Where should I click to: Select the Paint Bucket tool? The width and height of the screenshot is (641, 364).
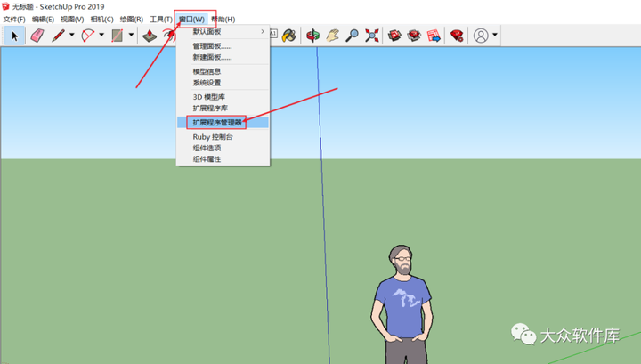coord(289,36)
